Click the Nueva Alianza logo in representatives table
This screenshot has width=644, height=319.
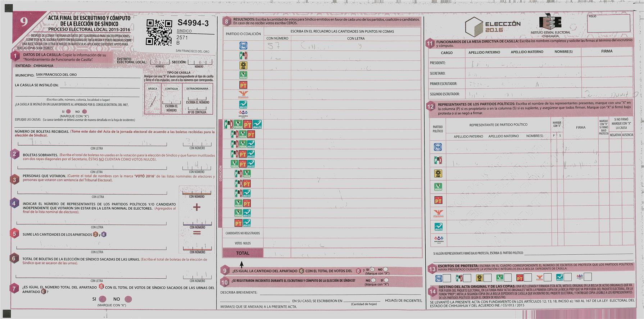coord(438,227)
